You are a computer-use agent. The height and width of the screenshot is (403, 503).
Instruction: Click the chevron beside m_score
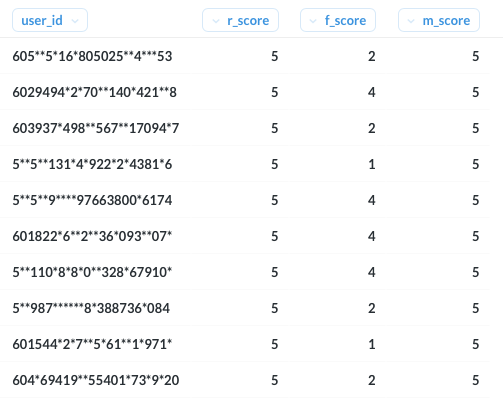(411, 21)
